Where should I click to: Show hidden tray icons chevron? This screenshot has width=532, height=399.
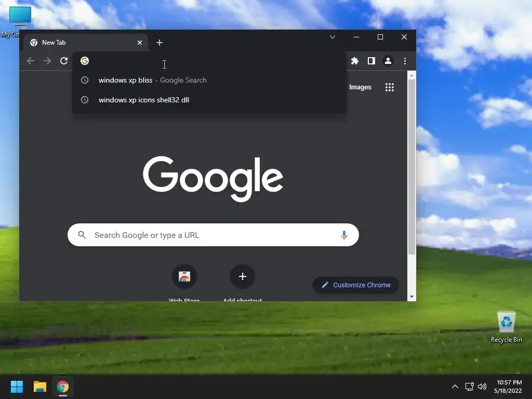click(x=455, y=387)
